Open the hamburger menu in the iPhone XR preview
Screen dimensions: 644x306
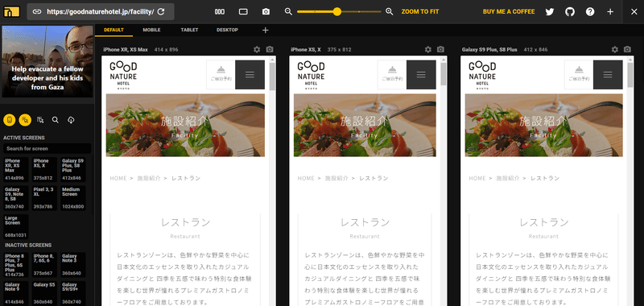point(250,75)
